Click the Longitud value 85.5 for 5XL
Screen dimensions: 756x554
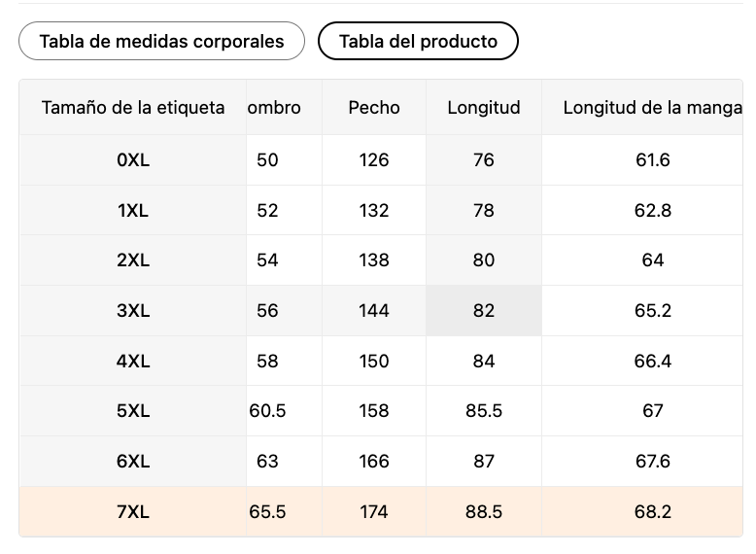(484, 411)
